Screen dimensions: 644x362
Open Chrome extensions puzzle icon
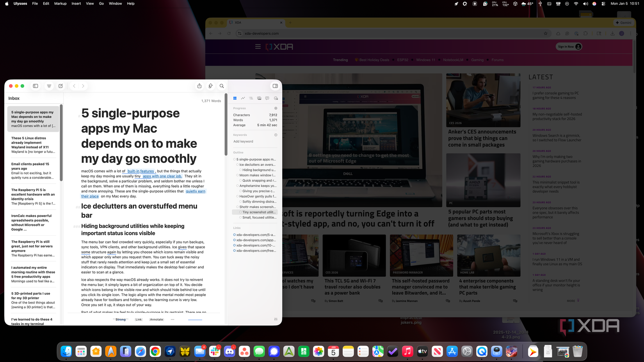point(585,34)
